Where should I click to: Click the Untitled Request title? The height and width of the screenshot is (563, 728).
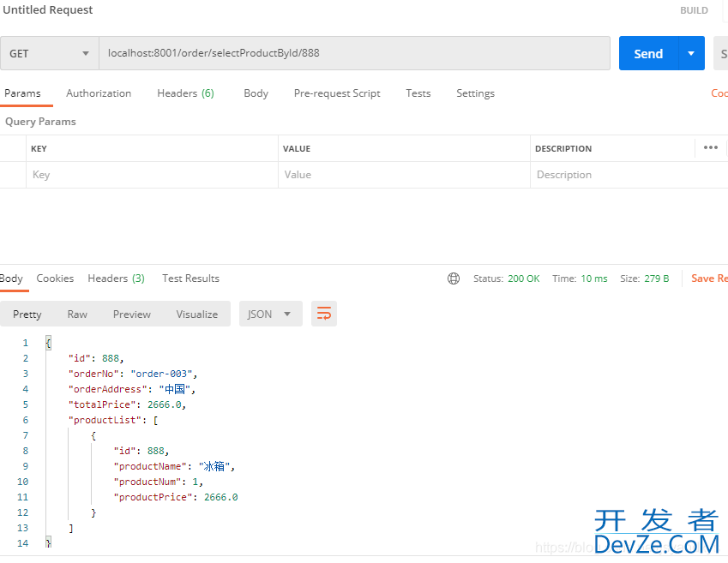click(48, 9)
